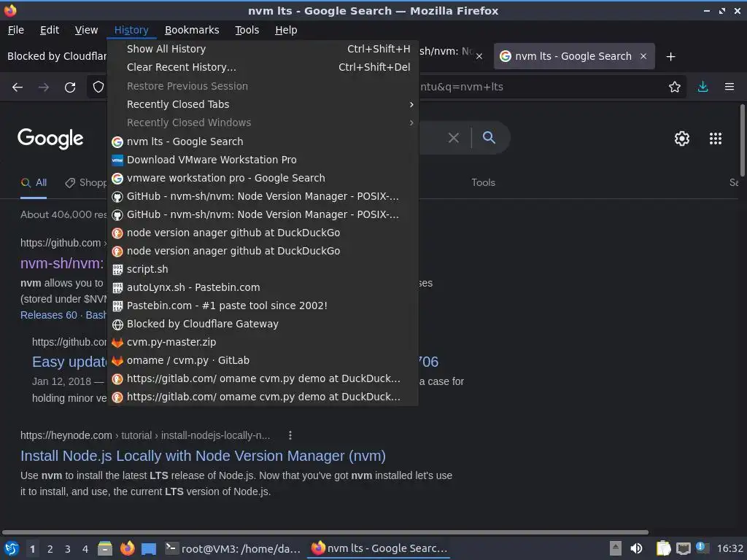Close the sh/nvm GitHub tab
747x560 pixels.
pyautogui.click(x=479, y=56)
